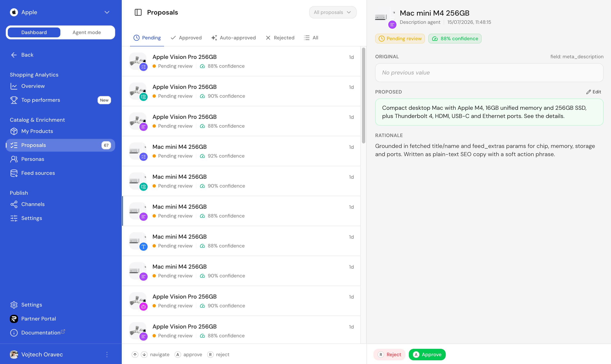This screenshot has height=364, width=611.
Task: Switch to the Rejected tab
Action: pos(280,38)
